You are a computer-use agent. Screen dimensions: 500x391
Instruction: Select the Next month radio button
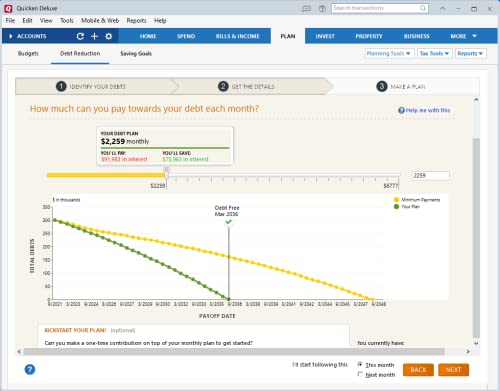tap(360, 374)
